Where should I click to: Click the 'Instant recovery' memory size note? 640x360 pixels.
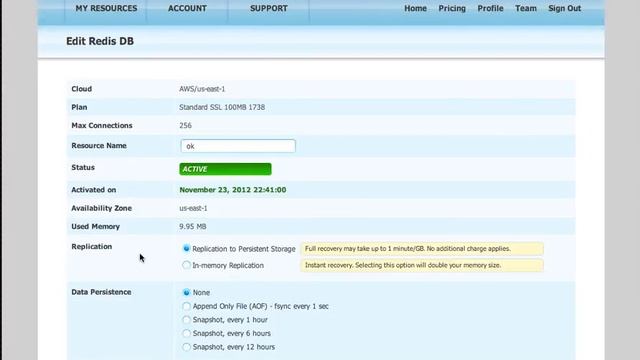point(422,265)
